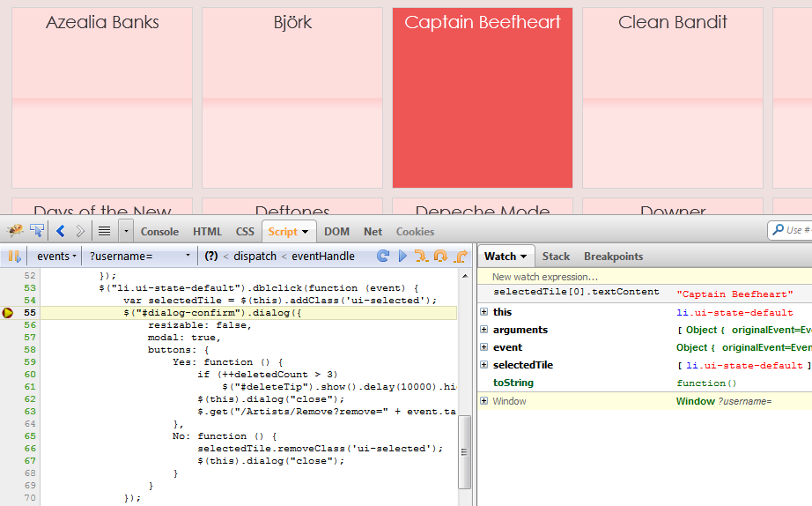This screenshot has width=812, height=506.
Task: Click the toString function entry
Action: [x=513, y=383]
